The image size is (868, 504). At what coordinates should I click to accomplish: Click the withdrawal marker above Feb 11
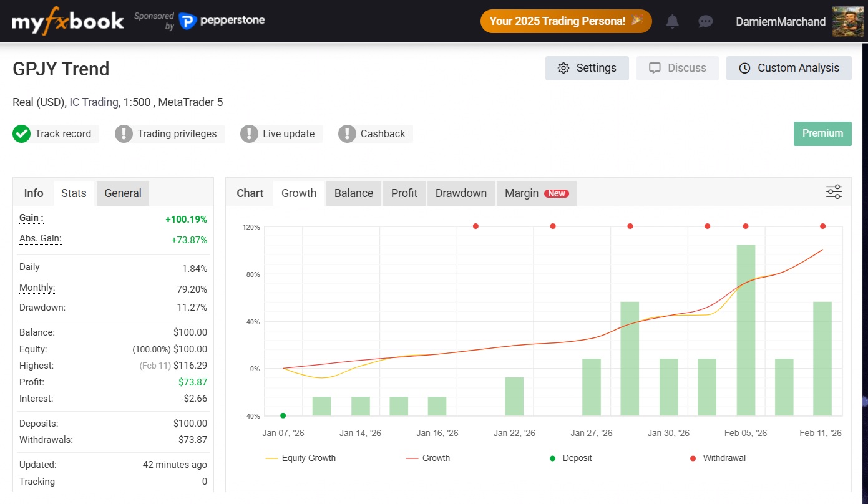(x=822, y=226)
